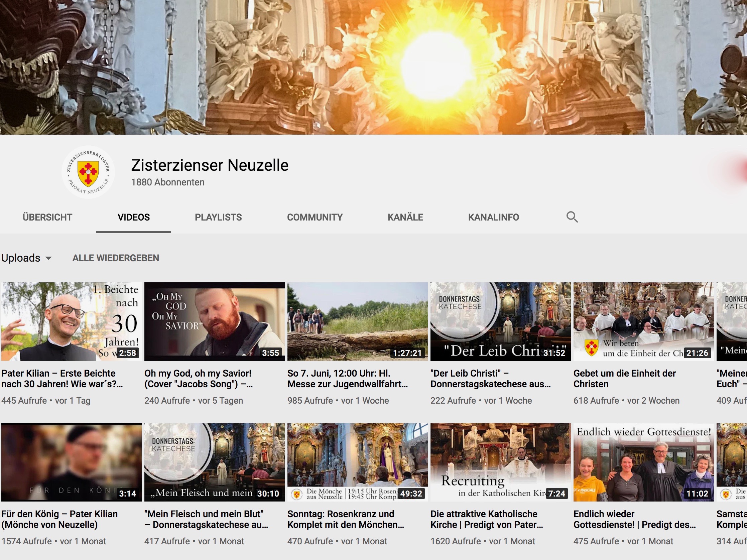The image size is (747, 560).
Task: Open title 'Für den König – Pater Kilian'
Action: (x=60, y=519)
